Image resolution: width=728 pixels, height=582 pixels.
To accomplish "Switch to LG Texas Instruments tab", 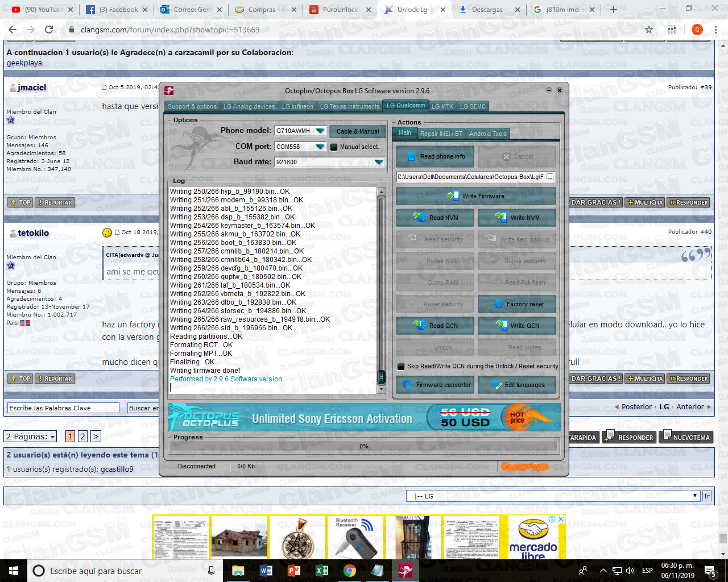I will pyautogui.click(x=350, y=106).
